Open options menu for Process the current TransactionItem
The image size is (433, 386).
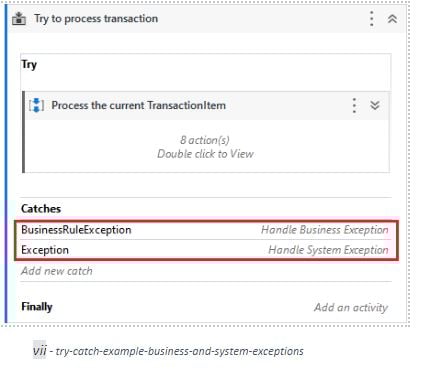[x=354, y=106]
